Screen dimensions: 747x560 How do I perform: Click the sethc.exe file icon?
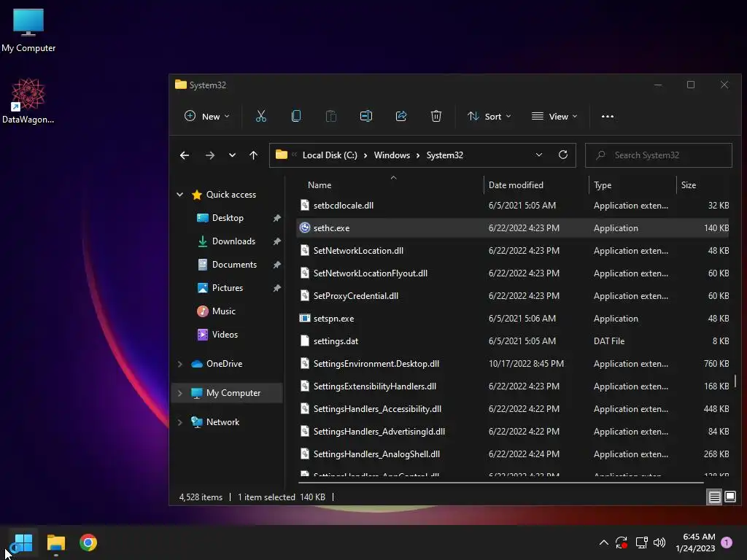pos(305,227)
